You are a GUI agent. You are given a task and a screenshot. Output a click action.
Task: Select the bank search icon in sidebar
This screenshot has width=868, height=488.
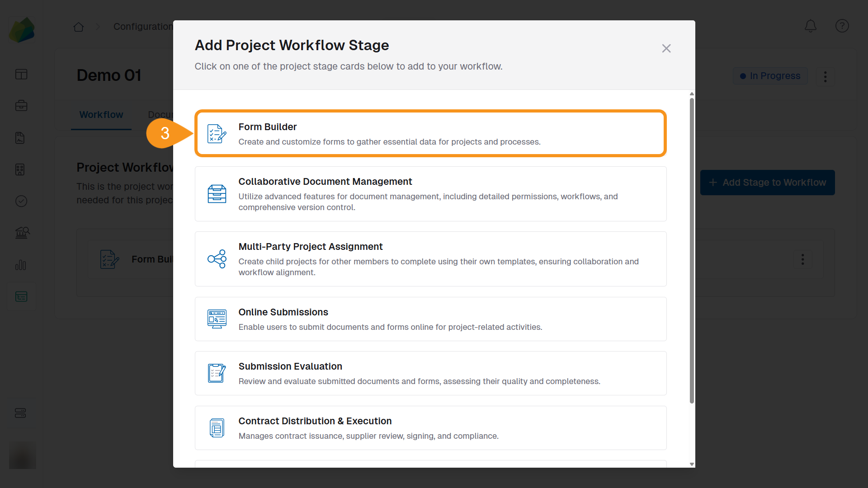(21, 233)
